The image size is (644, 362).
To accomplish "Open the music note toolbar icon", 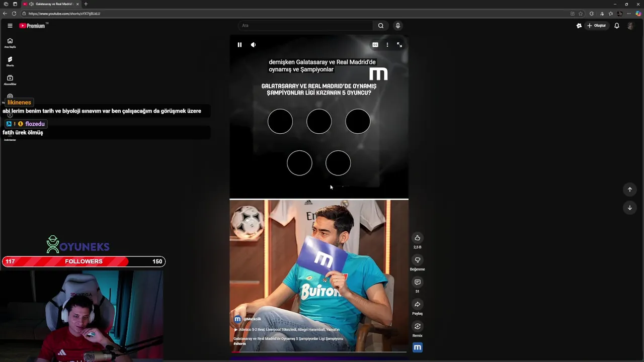I will pos(602,14).
